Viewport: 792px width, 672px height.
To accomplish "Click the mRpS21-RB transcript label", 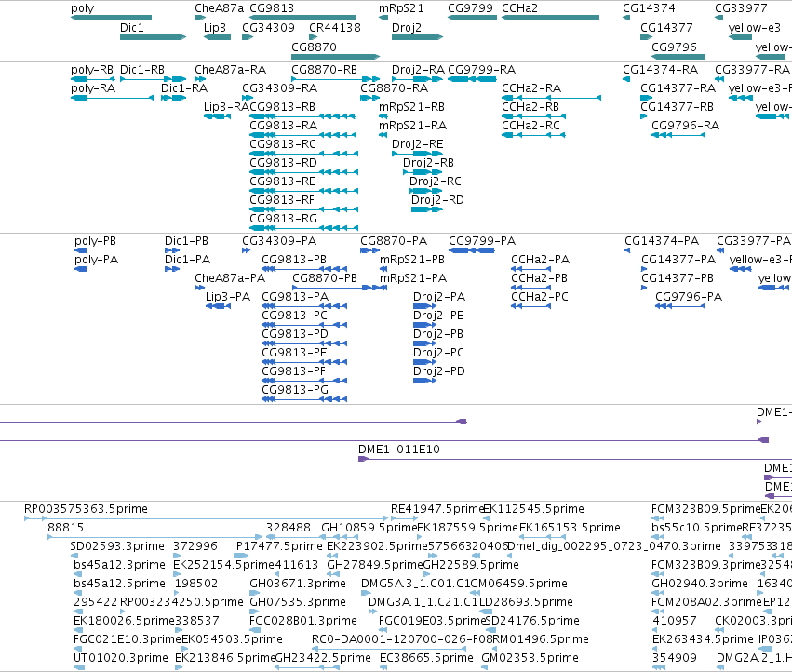I will click(411, 107).
